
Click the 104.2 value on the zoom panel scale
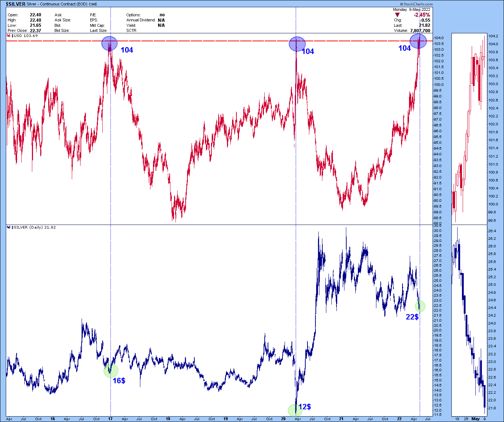tap(493, 36)
